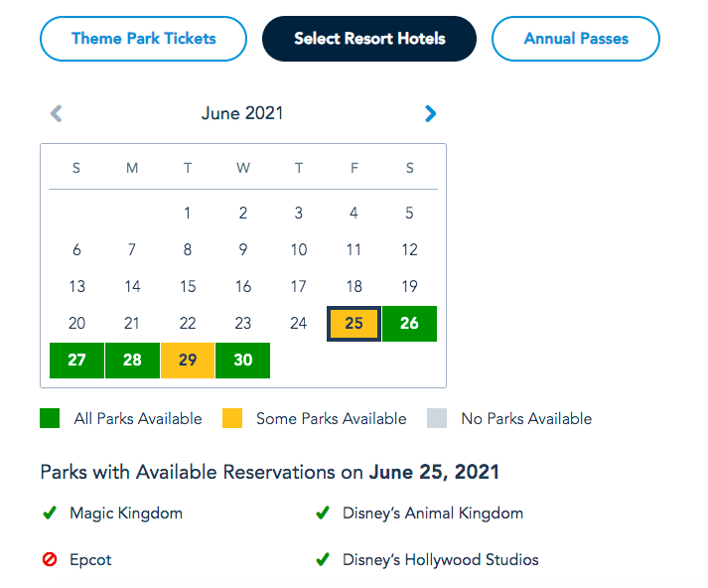Click green checkmark beside Magic Kingdom
The width and height of the screenshot is (708, 588).
point(49,514)
